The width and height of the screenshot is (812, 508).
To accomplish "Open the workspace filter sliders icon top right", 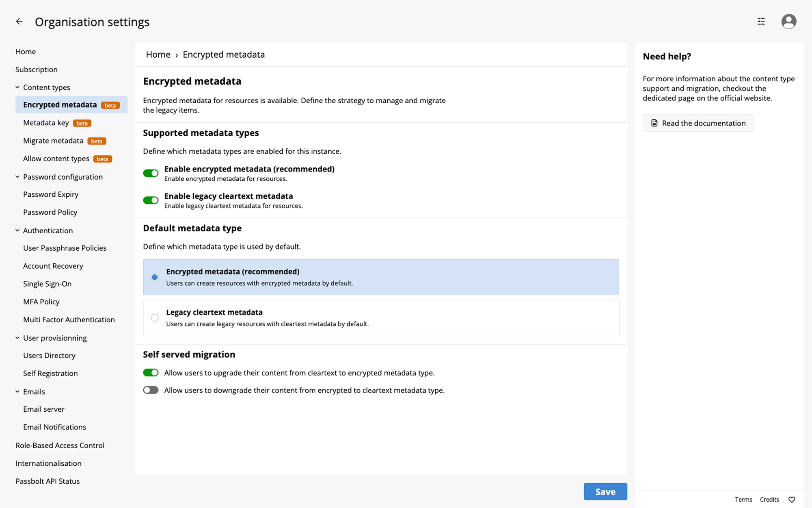I will point(761,21).
